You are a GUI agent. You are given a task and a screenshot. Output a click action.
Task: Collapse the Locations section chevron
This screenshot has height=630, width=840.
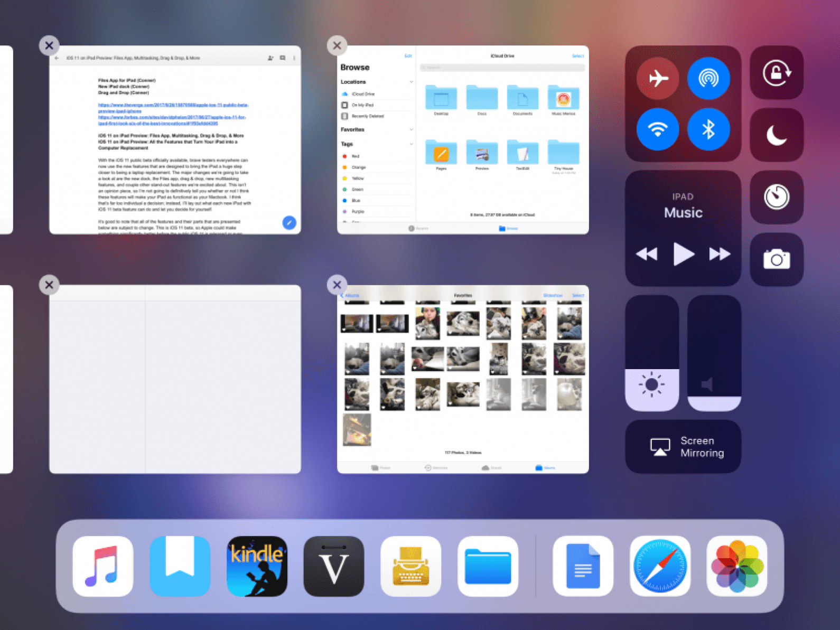pyautogui.click(x=411, y=82)
